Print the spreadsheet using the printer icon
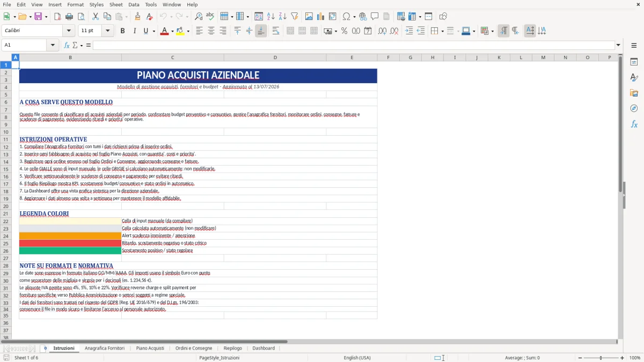 tap(69, 17)
